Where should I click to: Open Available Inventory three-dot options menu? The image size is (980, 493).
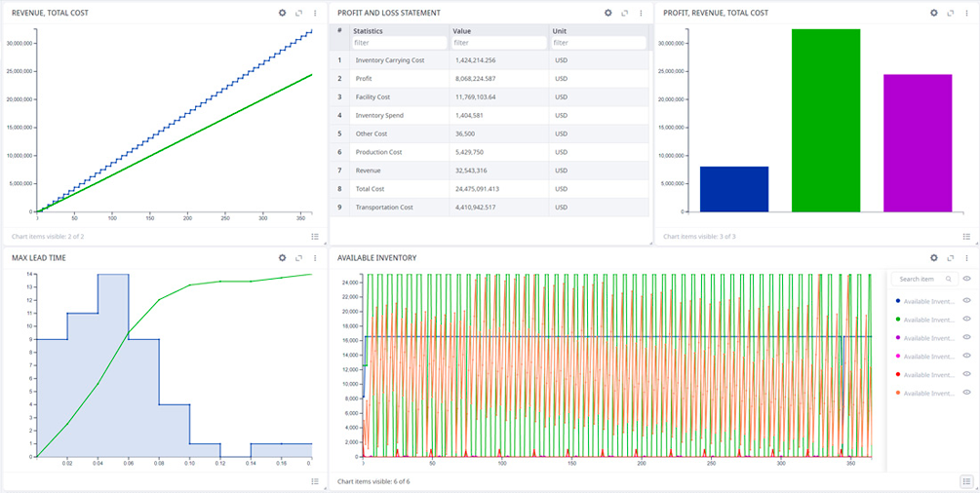tap(967, 257)
